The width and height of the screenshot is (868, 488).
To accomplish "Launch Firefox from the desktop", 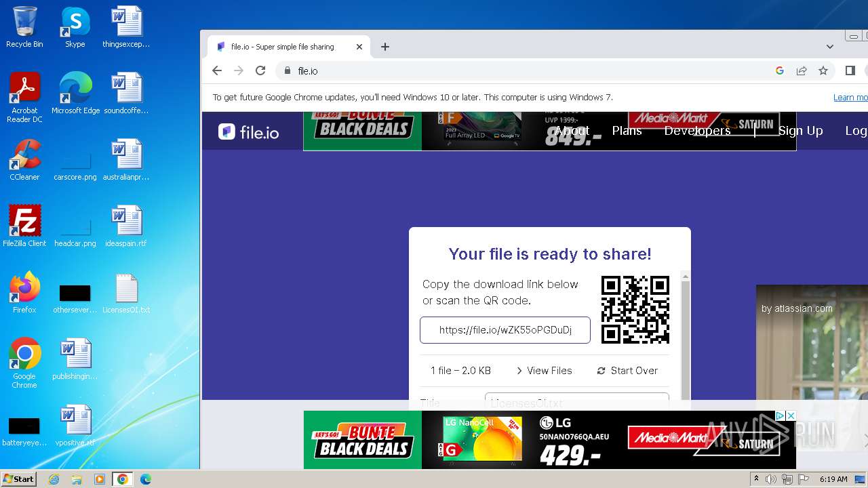I will point(24,293).
